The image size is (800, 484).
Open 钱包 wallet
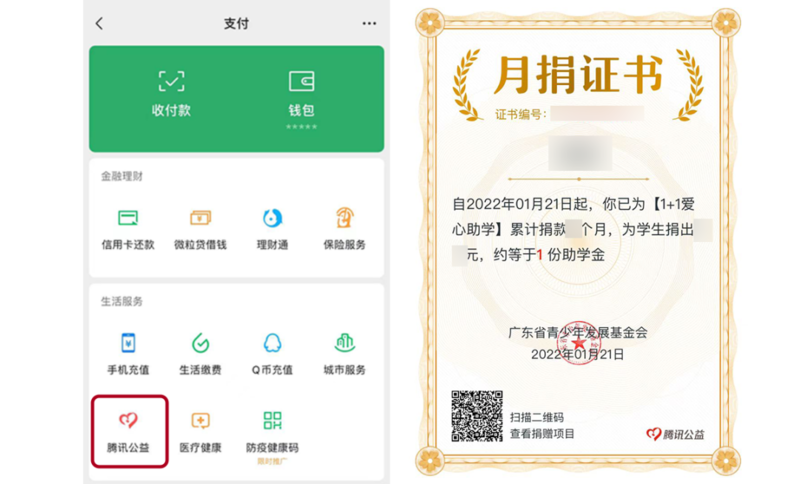tap(301, 94)
